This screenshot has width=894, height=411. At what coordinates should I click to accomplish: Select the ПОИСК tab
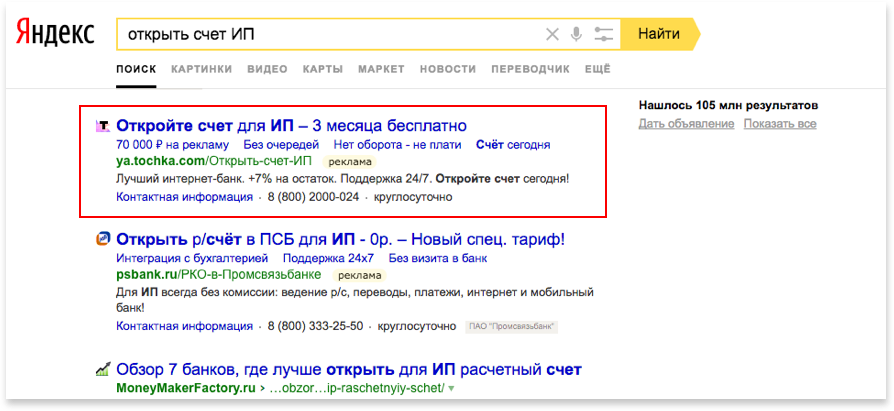point(136,70)
